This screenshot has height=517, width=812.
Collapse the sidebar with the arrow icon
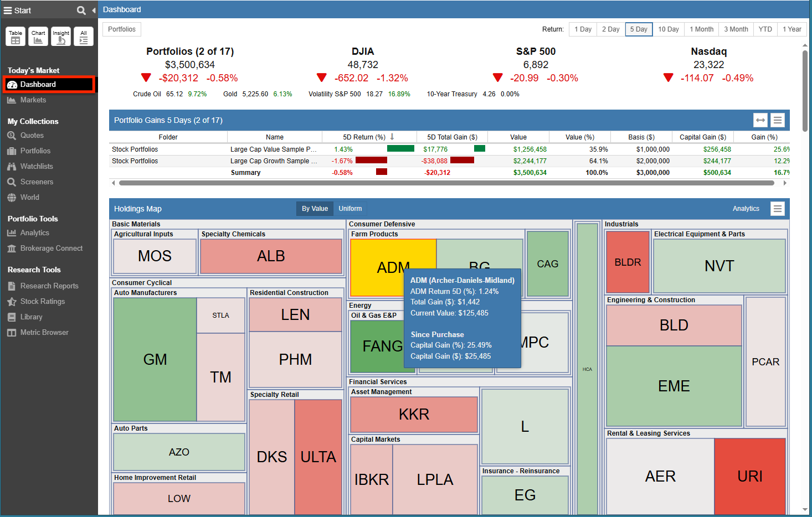pos(94,11)
